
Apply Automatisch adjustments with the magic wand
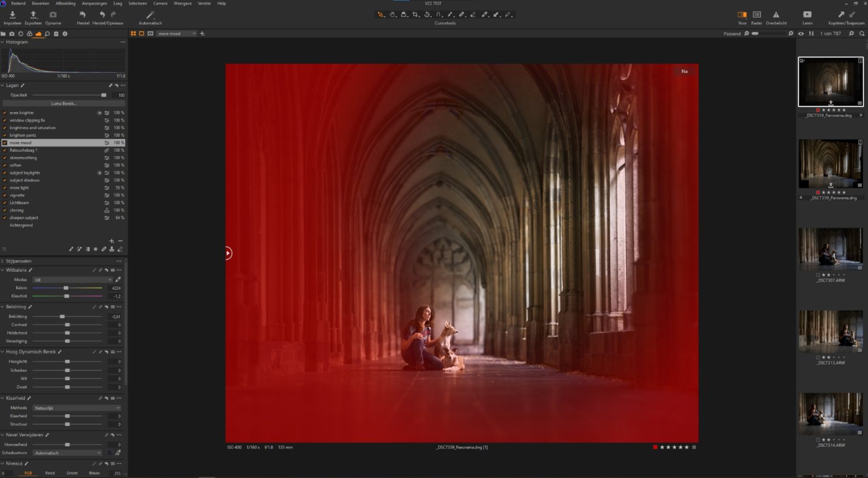click(x=150, y=15)
